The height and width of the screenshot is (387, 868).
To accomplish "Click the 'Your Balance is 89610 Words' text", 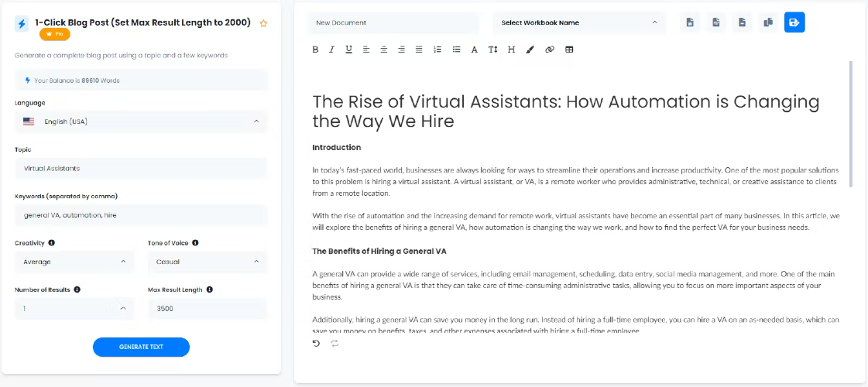I will click(x=77, y=80).
